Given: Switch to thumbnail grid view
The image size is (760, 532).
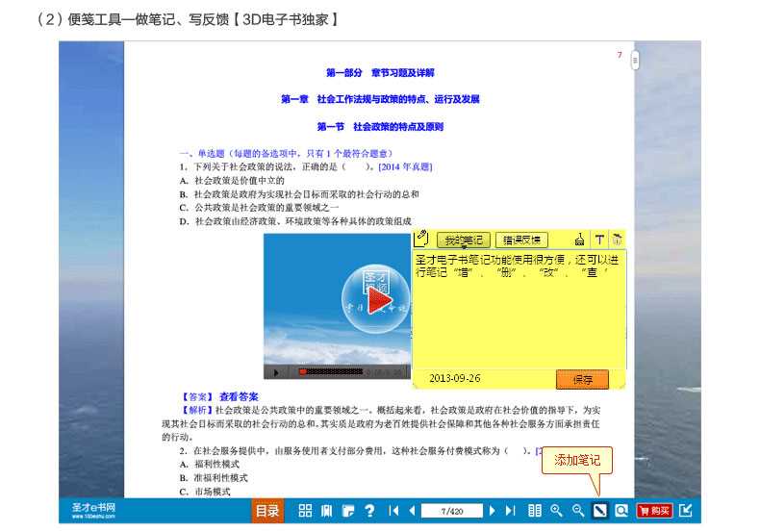Looking at the screenshot, I should (x=305, y=511).
